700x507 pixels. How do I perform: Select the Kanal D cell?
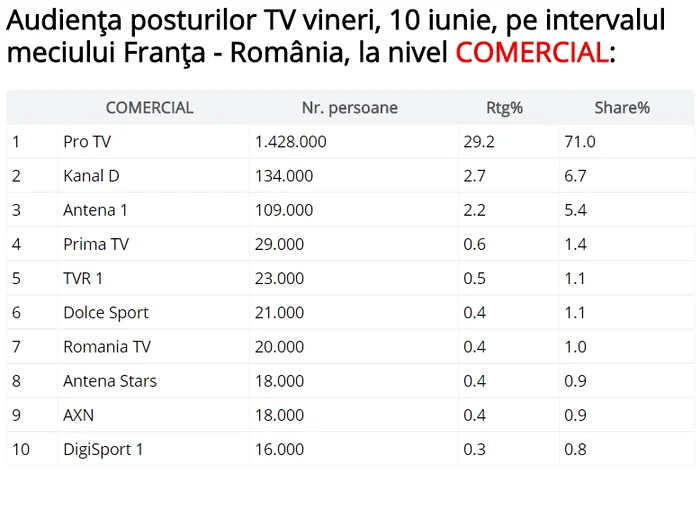point(91,176)
